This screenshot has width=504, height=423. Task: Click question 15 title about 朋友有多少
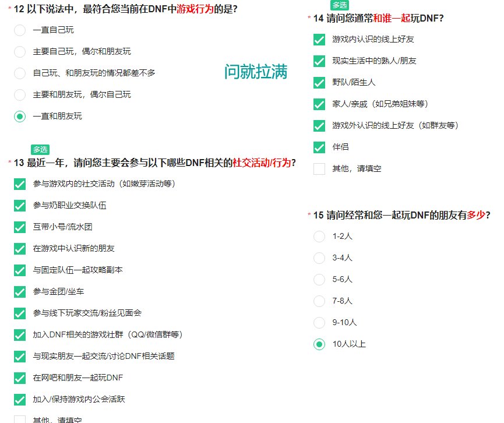[x=401, y=215]
